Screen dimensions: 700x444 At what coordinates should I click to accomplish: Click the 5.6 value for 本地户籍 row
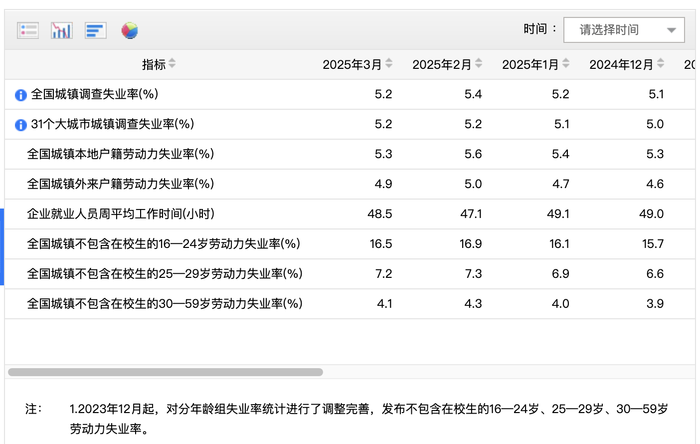pos(473,154)
